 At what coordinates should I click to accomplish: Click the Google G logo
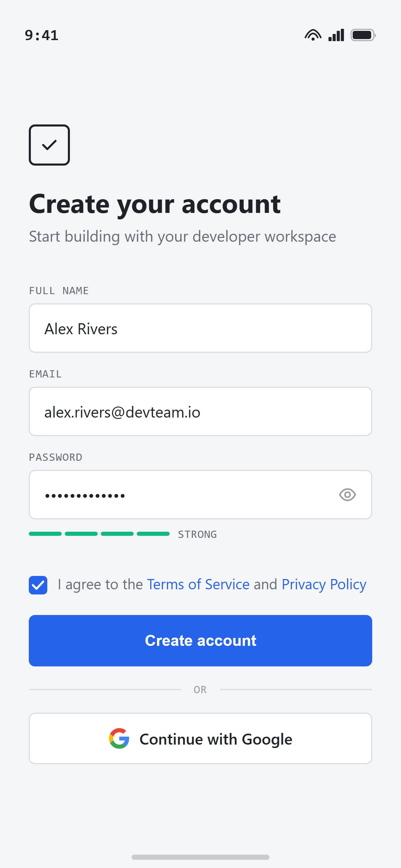(x=119, y=738)
